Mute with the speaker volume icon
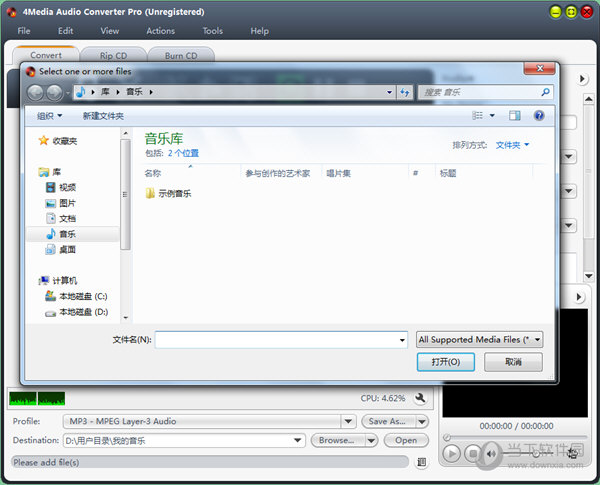 (x=491, y=454)
